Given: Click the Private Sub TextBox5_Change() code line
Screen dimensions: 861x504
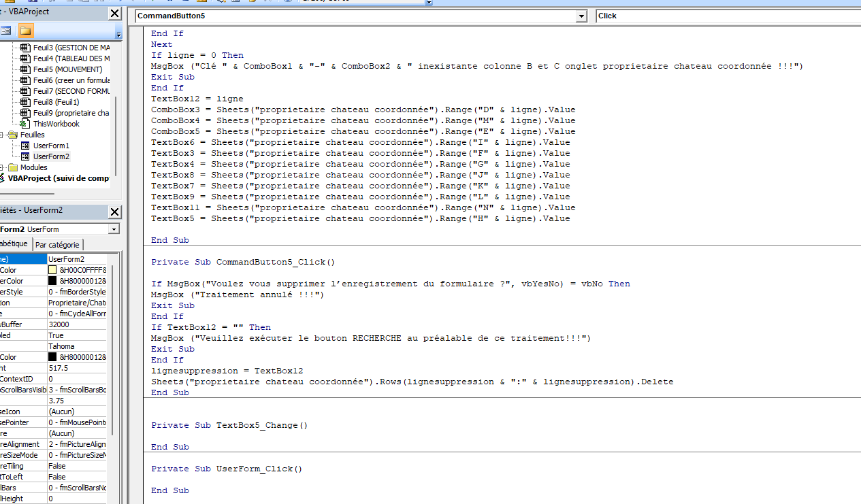Looking at the screenshot, I should [229, 425].
